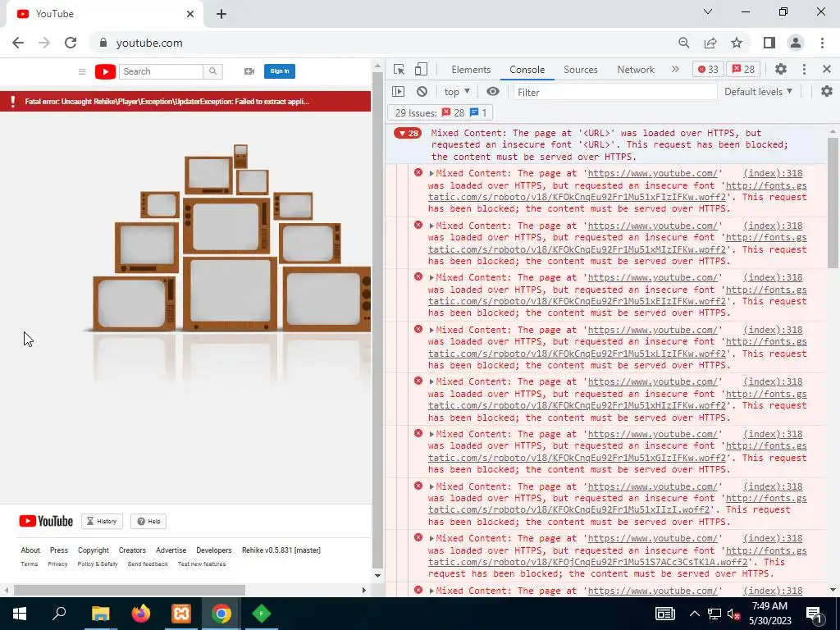Open the Chrome three-dot menu

822,43
